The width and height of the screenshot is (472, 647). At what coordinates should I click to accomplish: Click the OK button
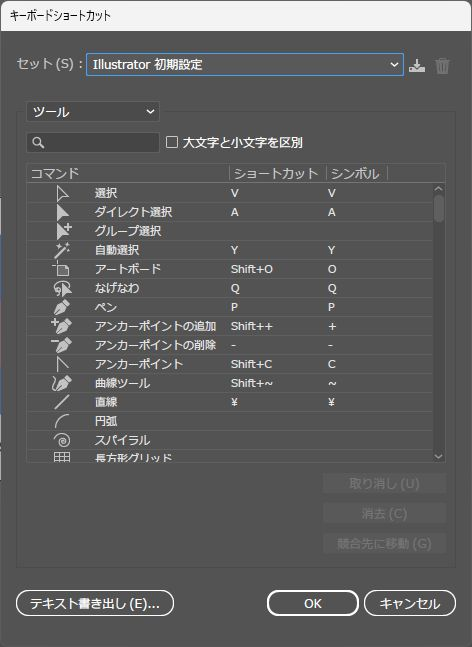313,603
